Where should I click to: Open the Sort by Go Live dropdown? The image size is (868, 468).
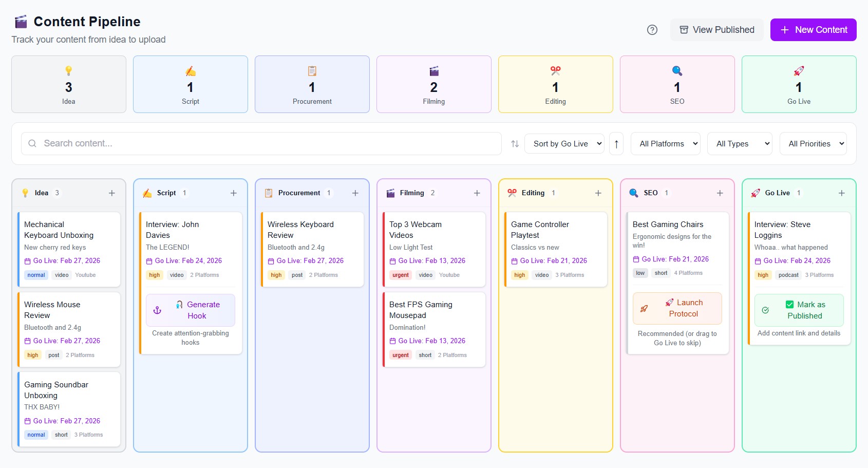(x=563, y=143)
